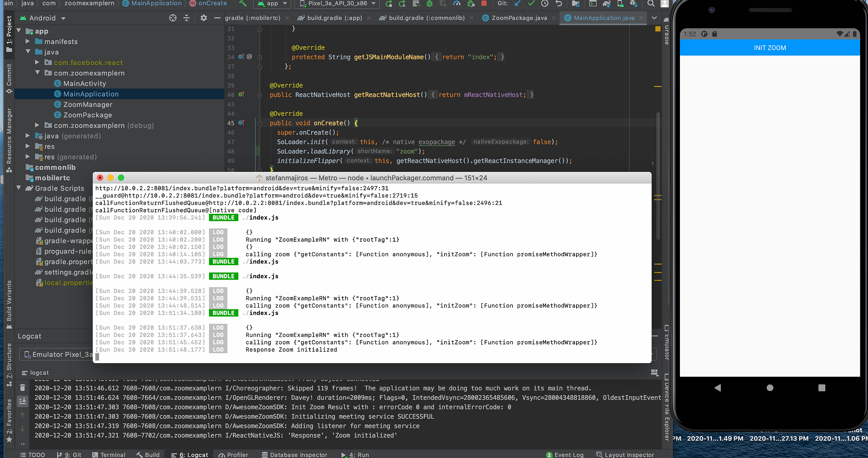Toggle the Build Variants side panel
The width and height of the screenshot is (868, 458).
pos(9,304)
